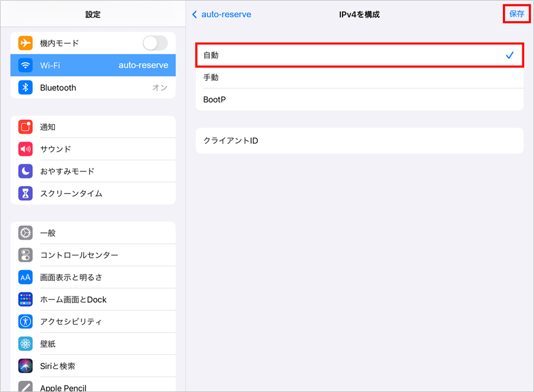This screenshot has height=392, width=534.
Task: Open Wi-Fi settings row
Action: [x=93, y=65]
